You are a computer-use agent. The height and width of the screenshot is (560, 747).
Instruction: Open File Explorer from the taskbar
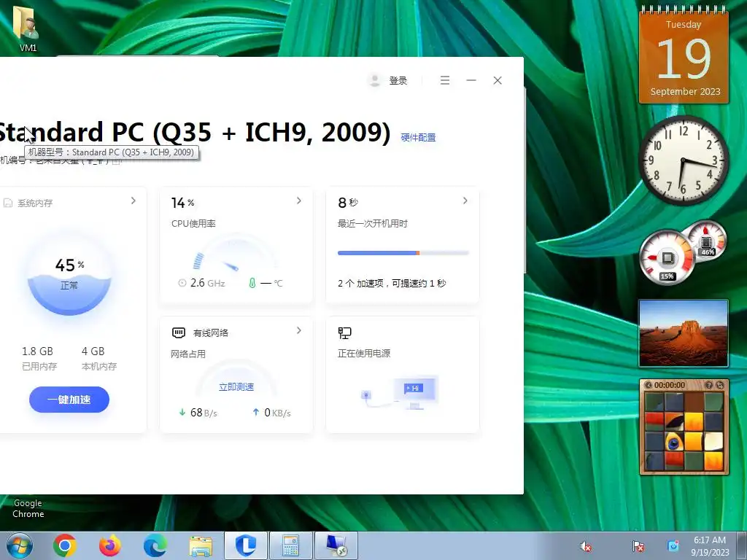click(201, 545)
